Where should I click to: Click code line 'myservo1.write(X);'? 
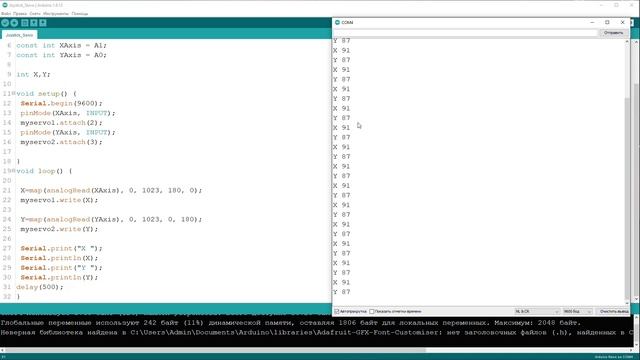[60, 200]
